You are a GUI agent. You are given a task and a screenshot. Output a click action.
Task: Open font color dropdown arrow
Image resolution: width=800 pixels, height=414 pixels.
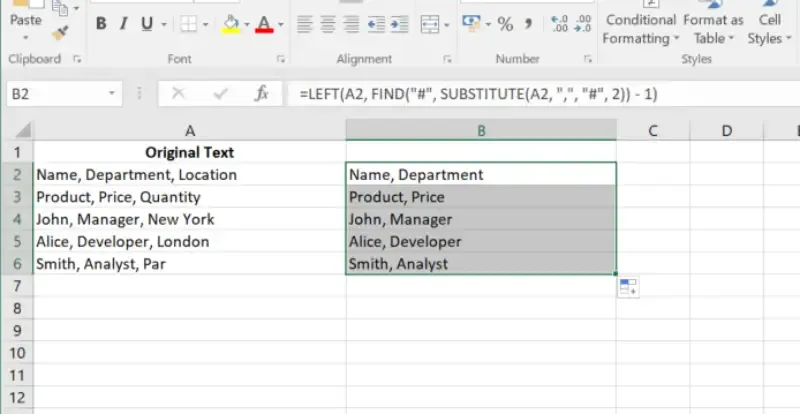click(x=281, y=24)
